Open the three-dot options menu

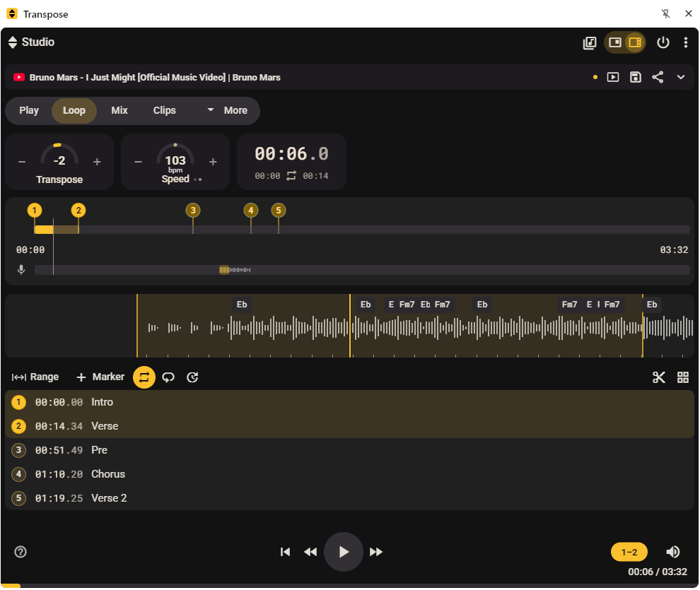685,42
